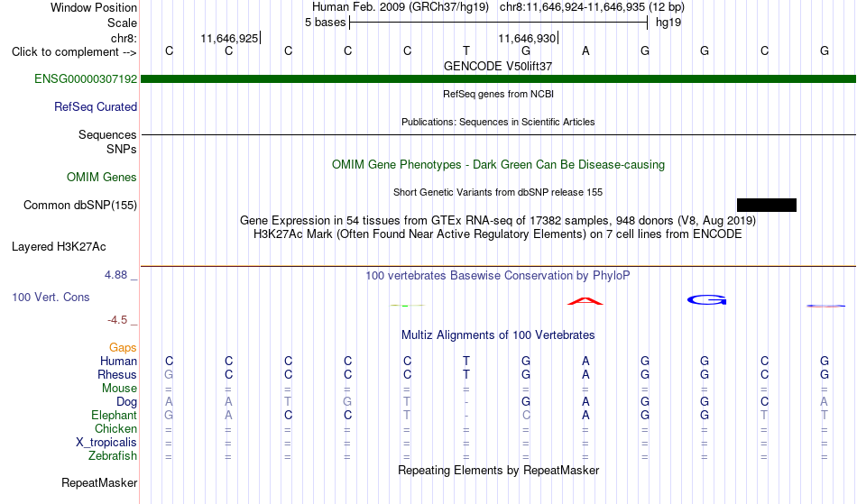Click the 11,646,925 position marker
The height and width of the screenshot is (504, 857).
(230, 38)
